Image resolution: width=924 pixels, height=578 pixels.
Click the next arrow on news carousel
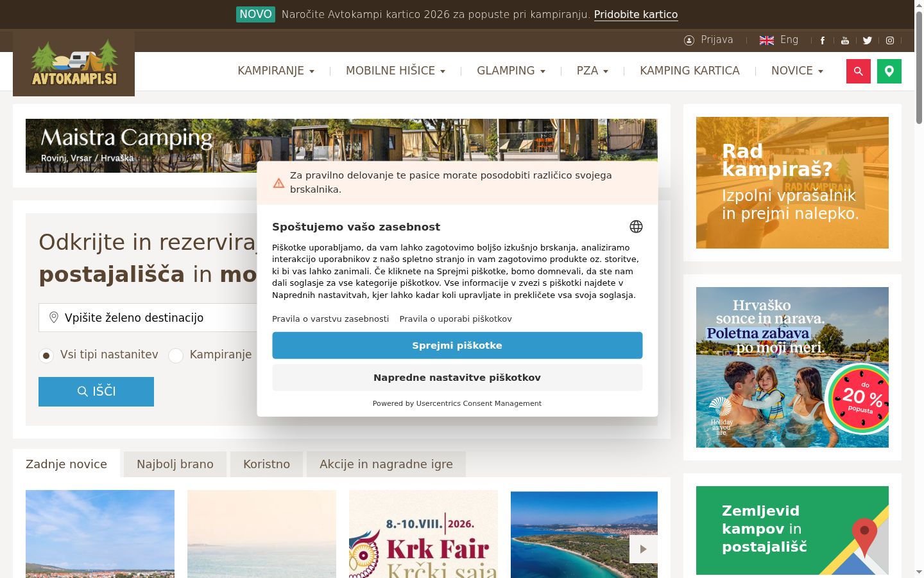(x=644, y=549)
